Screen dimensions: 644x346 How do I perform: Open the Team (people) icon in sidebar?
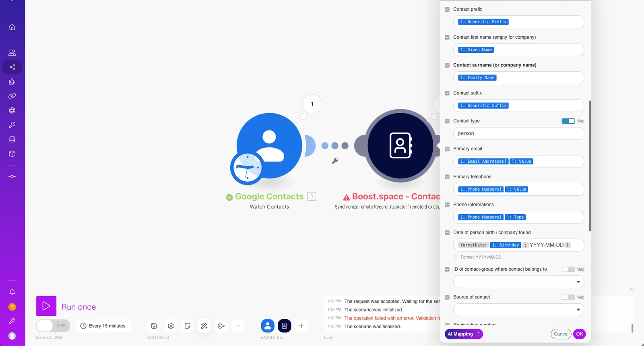pos(12,52)
